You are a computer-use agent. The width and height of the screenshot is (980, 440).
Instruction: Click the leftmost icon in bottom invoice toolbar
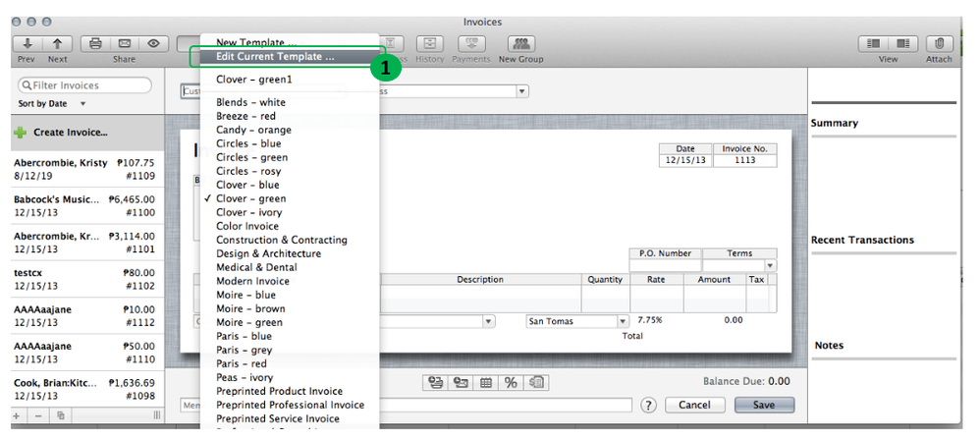436,382
